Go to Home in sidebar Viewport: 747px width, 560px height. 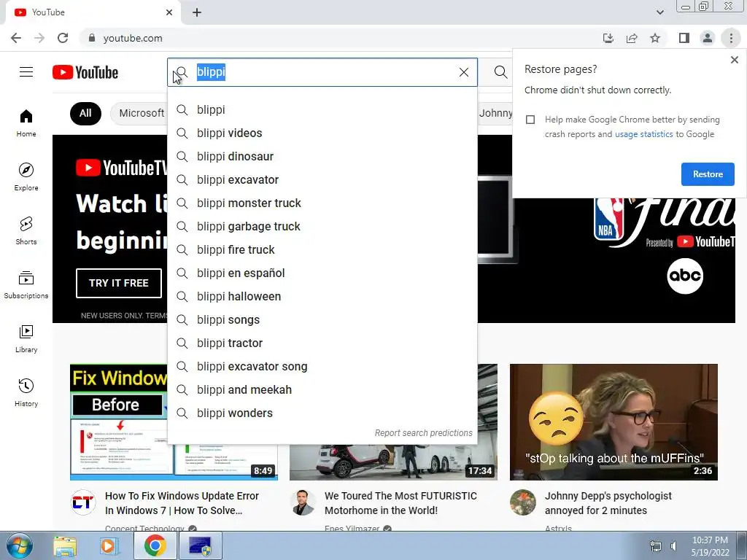tap(26, 123)
